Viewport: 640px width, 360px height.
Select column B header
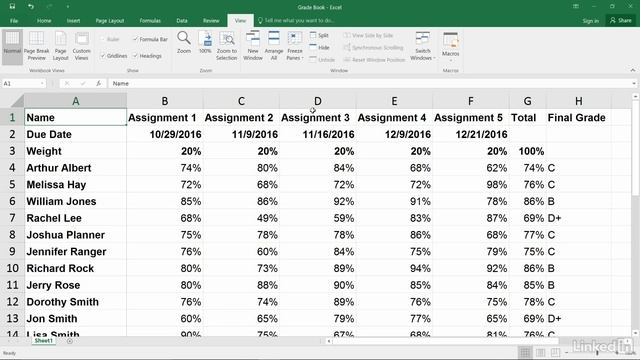164,101
